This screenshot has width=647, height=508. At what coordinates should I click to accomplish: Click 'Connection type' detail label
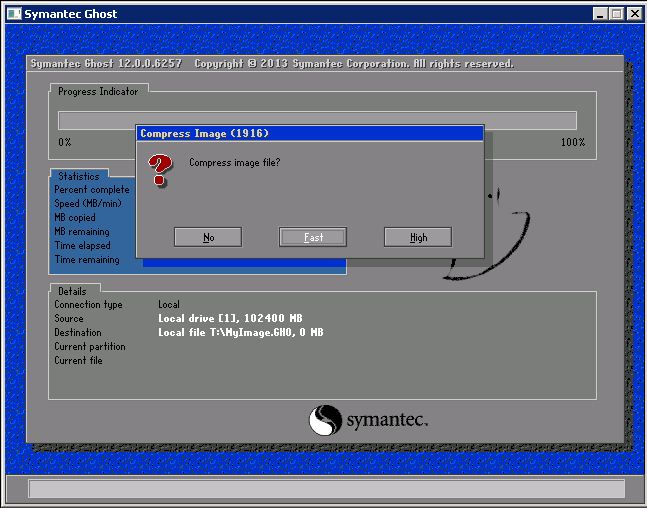coord(88,305)
